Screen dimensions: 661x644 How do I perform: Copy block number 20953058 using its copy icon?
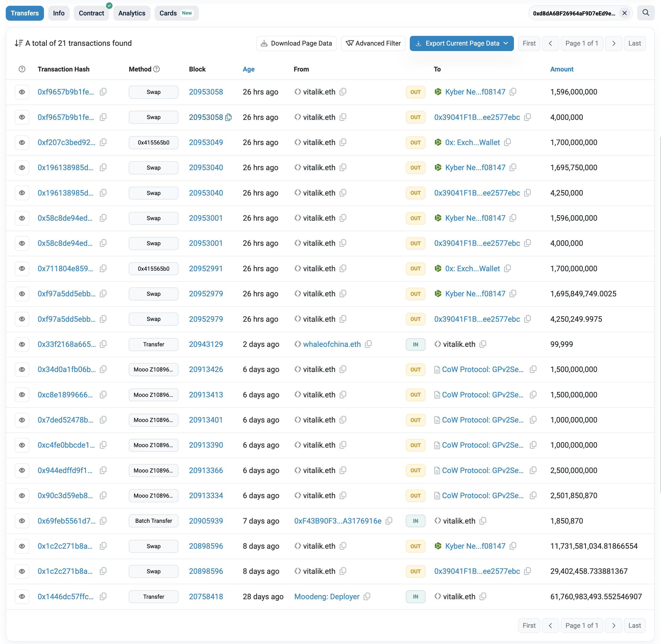(228, 117)
